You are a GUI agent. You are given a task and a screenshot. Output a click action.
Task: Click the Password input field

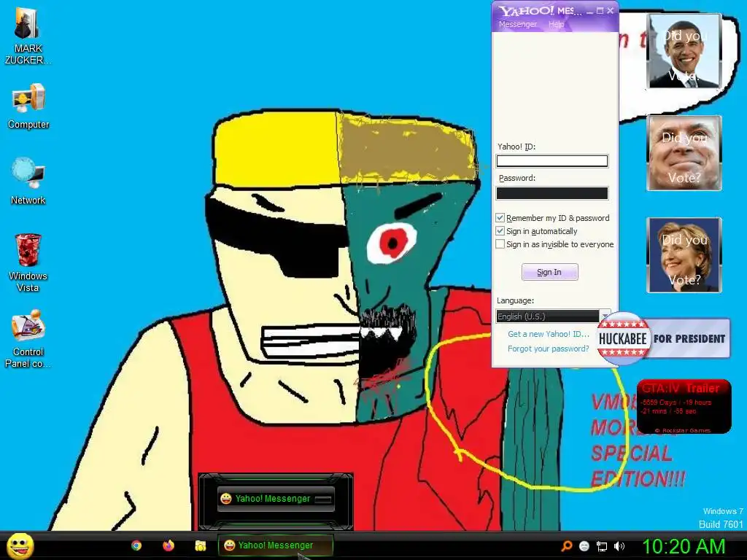(552, 192)
